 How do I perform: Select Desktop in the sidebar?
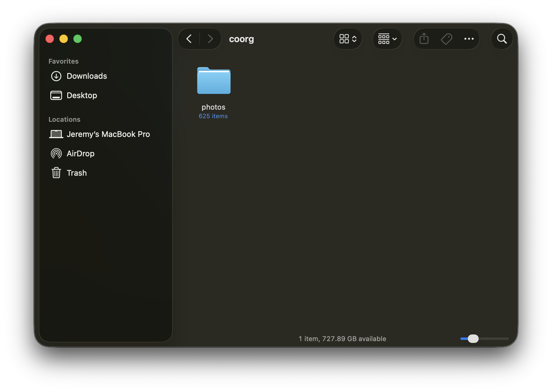pos(81,95)
